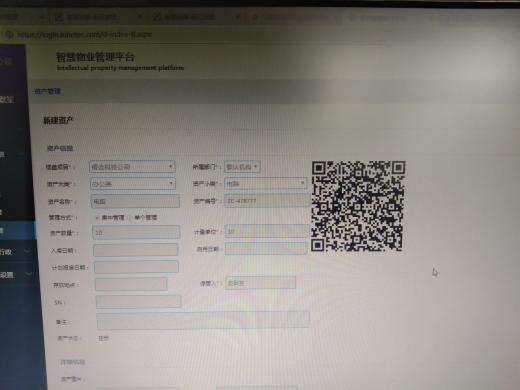Open the 所属部门 dropdown showing 默认机构
520x390 pixels.
[242, 167]
